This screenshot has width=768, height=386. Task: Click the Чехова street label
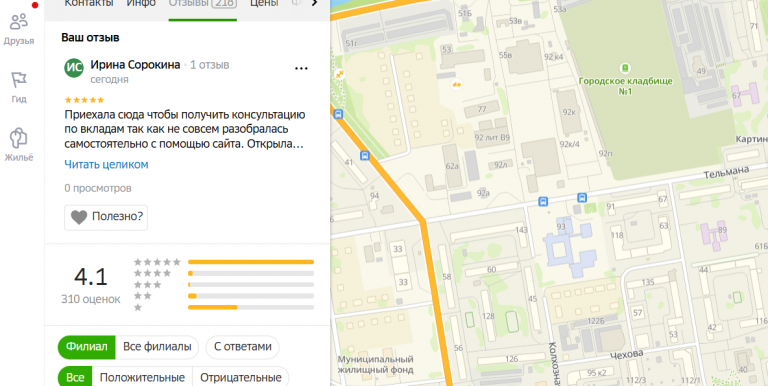pos(626,355)
